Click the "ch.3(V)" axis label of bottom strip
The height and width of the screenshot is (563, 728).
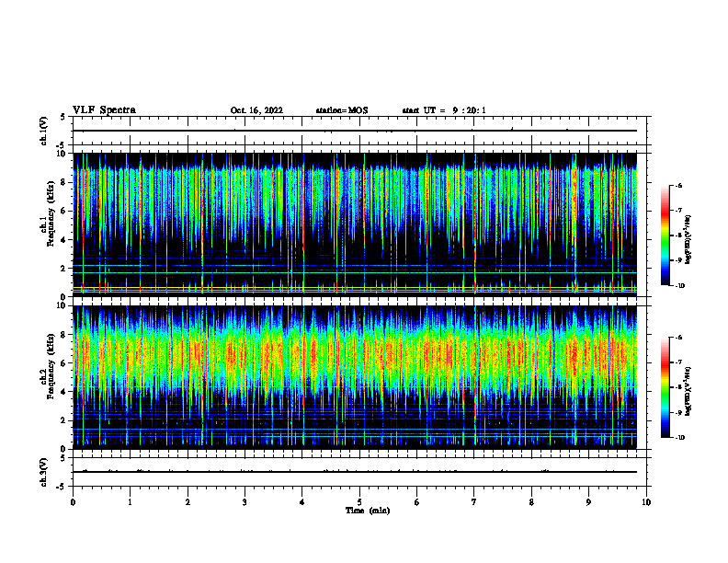point(44,472)
